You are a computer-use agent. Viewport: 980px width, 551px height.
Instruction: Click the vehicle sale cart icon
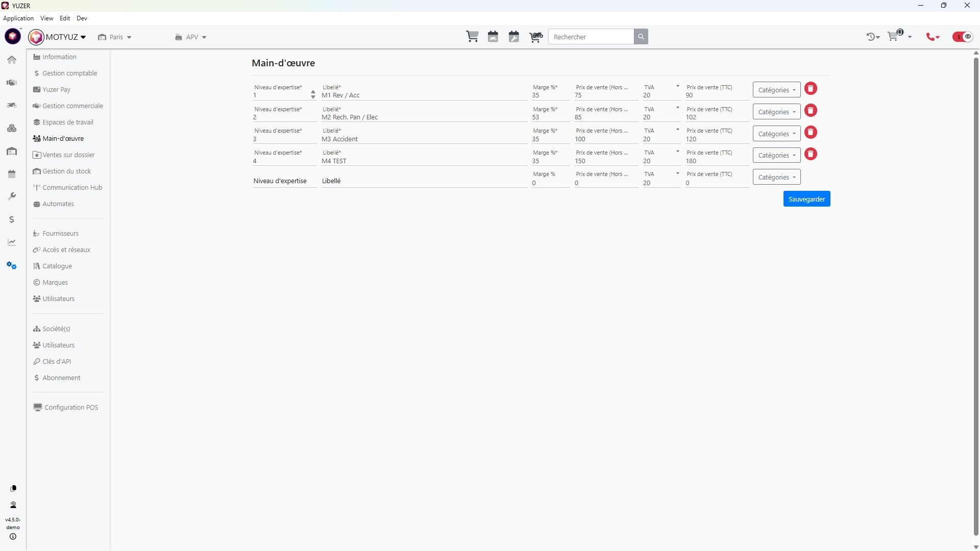coord(535,37)
